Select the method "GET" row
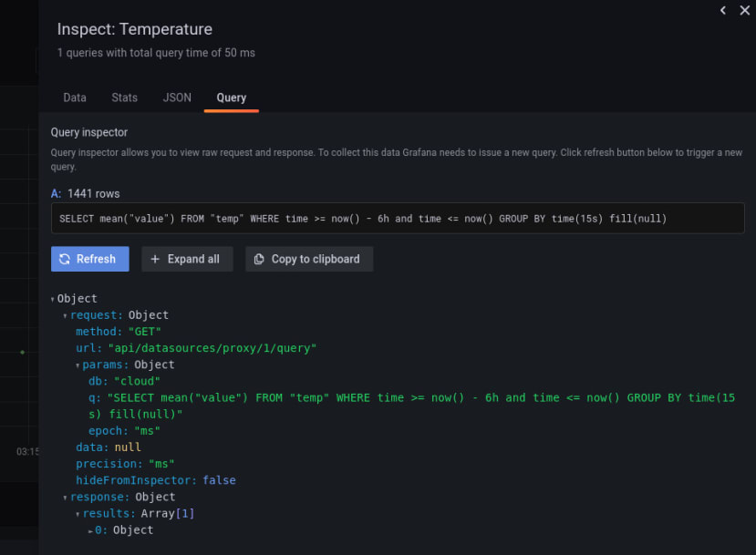The width and height of the screenshot is (756, 555). (119, 332)
